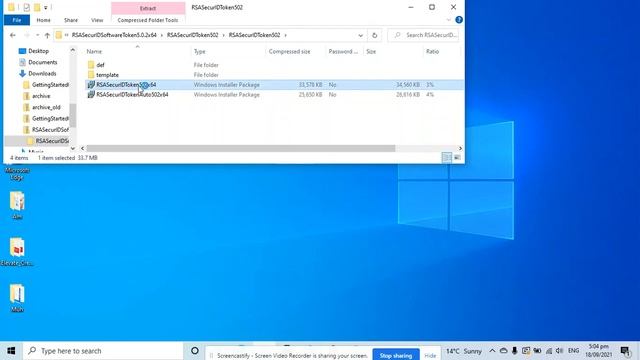Image resolution: width=640 pixels, height=360 pixels.
Task: Open Explorer help question mark icon
Action: pos(459,20)
